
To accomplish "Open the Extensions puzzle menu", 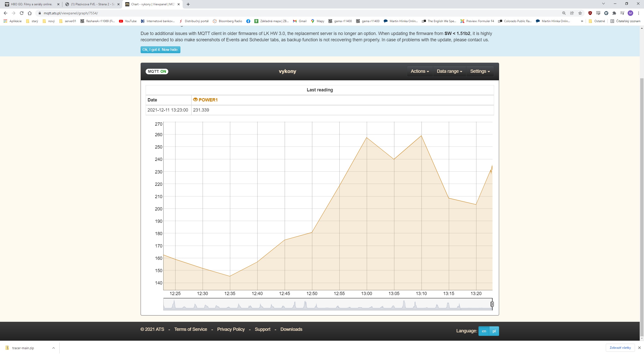I will click(x=614, y=13).
